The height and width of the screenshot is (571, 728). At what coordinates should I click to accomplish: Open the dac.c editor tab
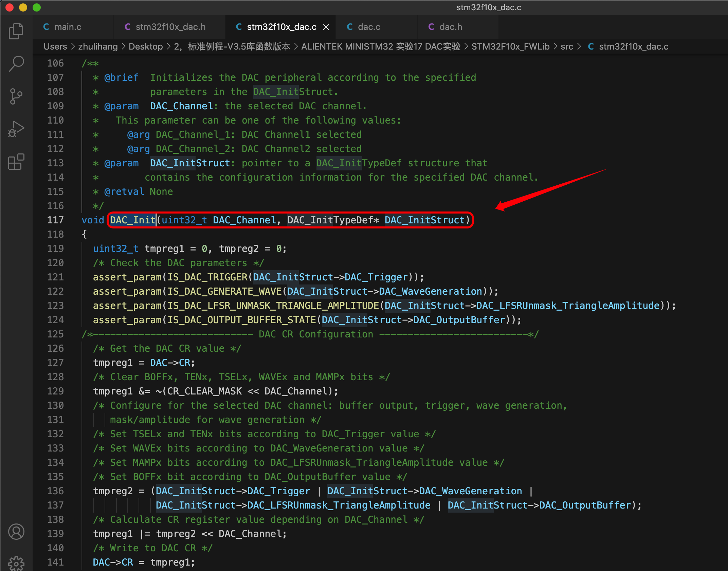[369, 27]
